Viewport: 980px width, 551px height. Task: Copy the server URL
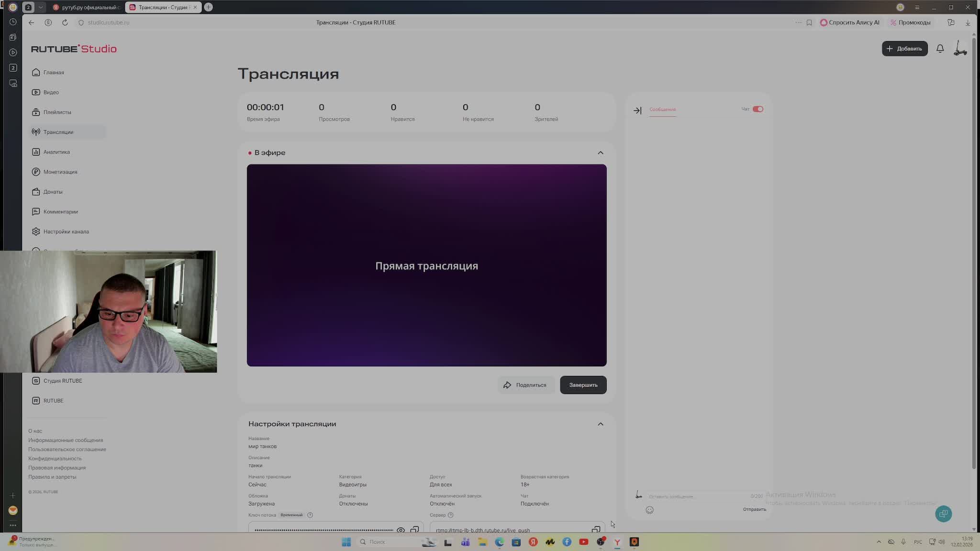pos(596,529)
